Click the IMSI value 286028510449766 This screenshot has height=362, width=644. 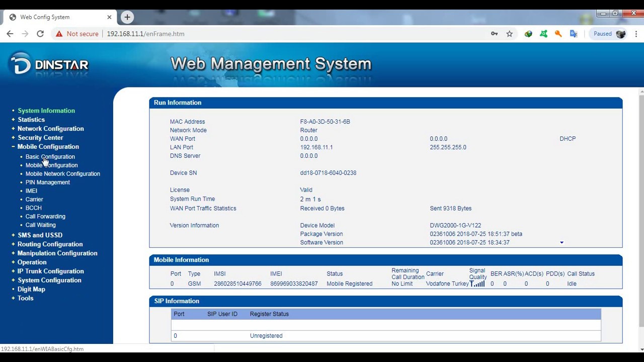[237, 284]
